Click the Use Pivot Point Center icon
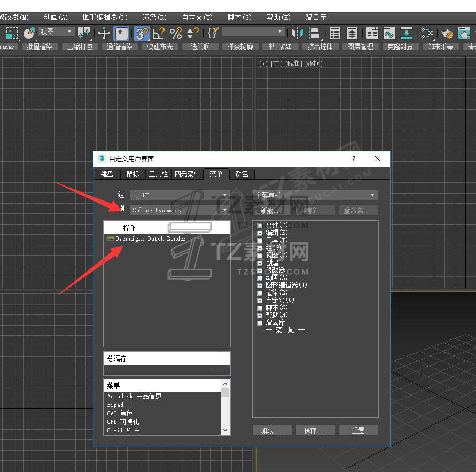The width and height of the screenshot is (476, 472). pyautogui.click(x=84, y=33)
